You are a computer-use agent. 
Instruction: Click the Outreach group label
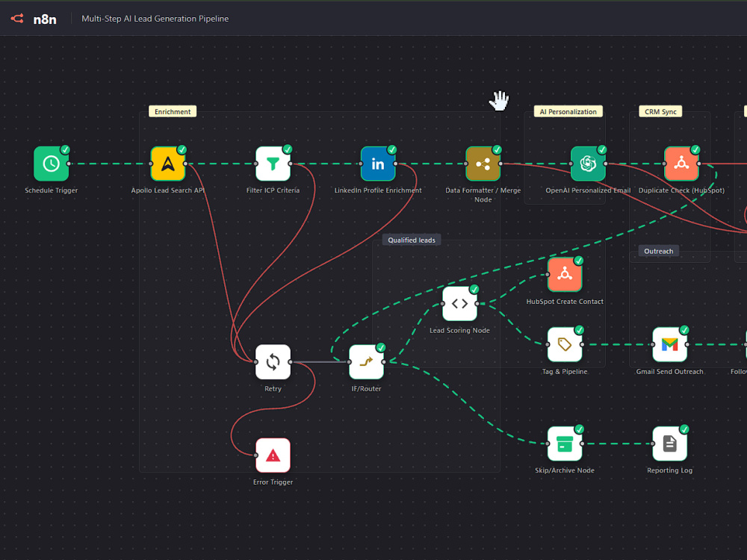click(658, 251)
